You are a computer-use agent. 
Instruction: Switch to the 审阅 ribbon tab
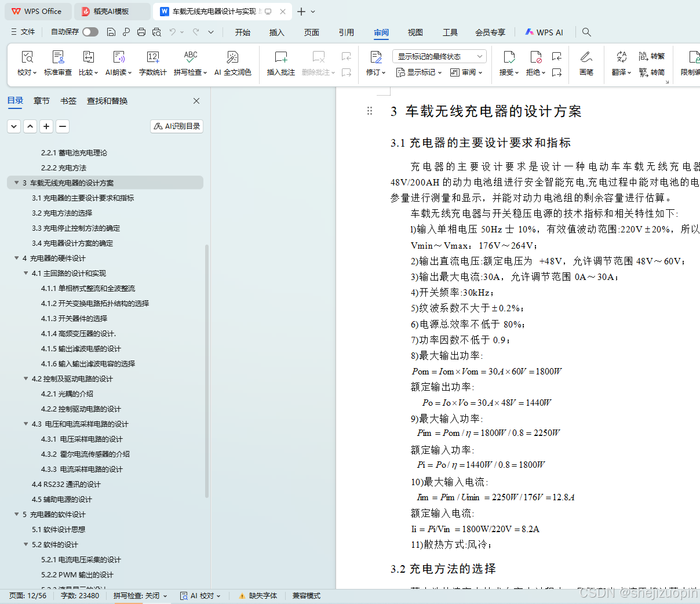coord(381,32)
